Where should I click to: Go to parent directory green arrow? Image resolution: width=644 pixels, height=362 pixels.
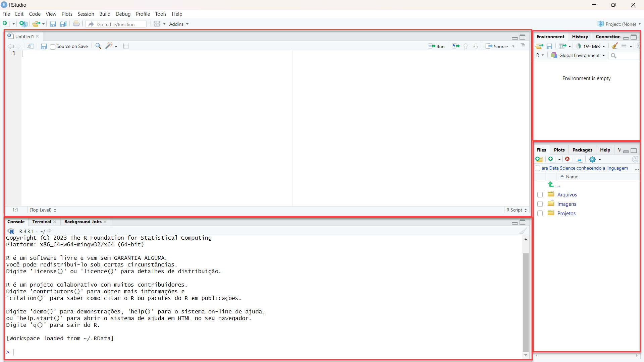coord(551,184)
